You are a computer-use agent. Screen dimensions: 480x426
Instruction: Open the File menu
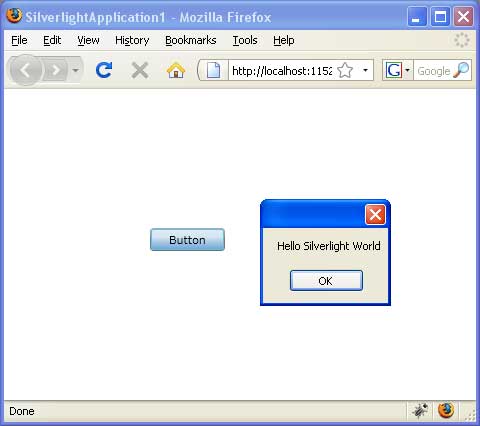pyautogui.click(x=19, y=40)
